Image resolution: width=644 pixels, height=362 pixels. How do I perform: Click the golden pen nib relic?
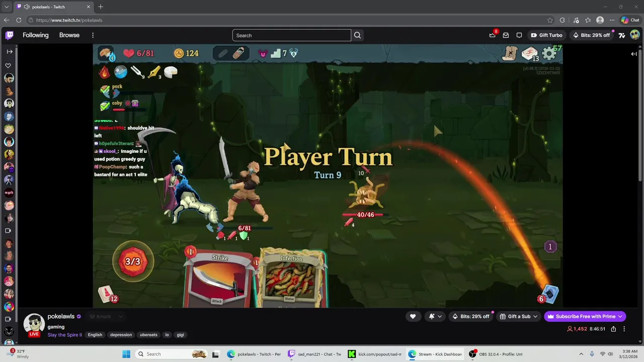(154, 72)
